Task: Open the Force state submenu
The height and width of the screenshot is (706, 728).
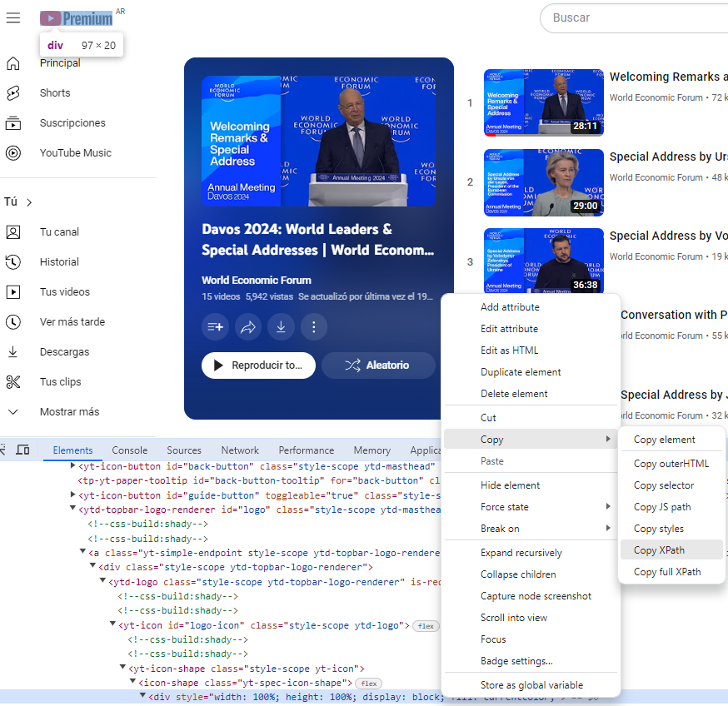Action: (531, 507)
